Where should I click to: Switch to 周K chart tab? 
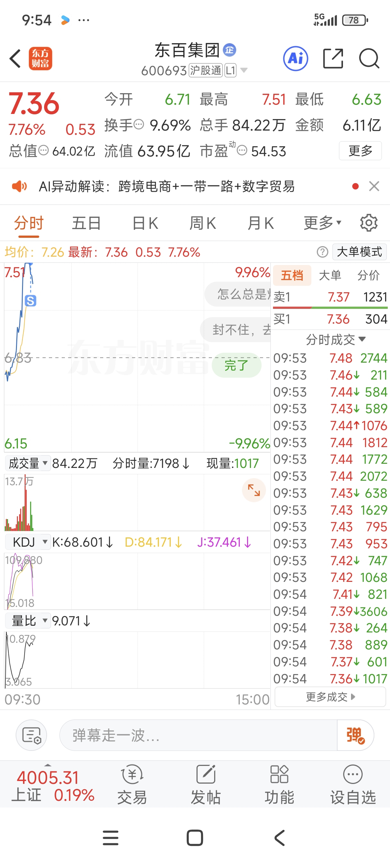[203, 223]
